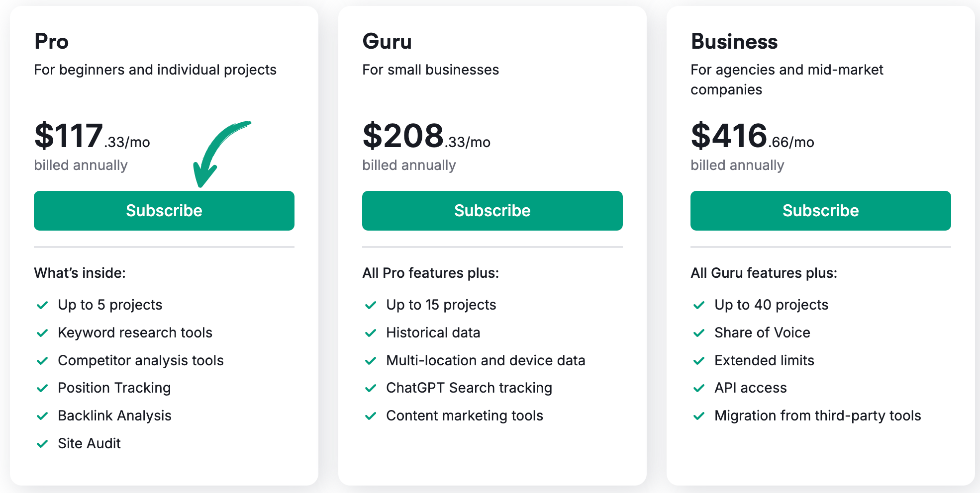Select the Pro plan heading
980x493 pixels.
click(x=51, y=42)
